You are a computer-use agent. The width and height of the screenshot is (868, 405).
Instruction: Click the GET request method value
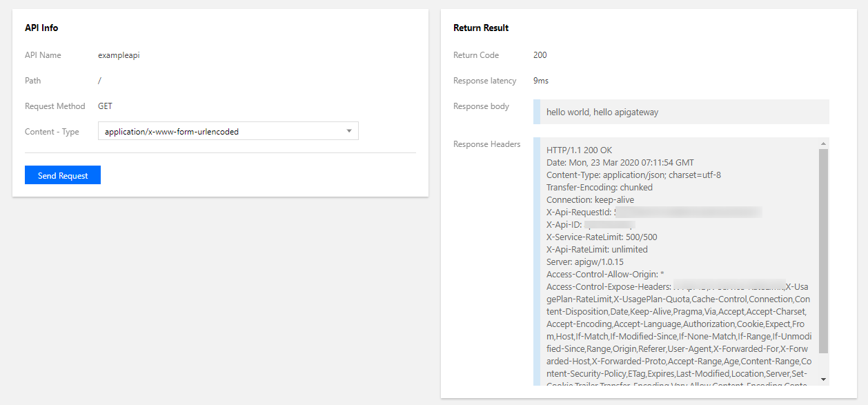click(x=105, y=106)
